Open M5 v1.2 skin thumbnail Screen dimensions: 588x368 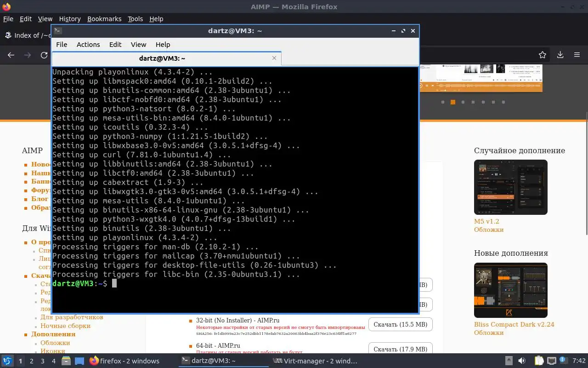pos(511,187)
